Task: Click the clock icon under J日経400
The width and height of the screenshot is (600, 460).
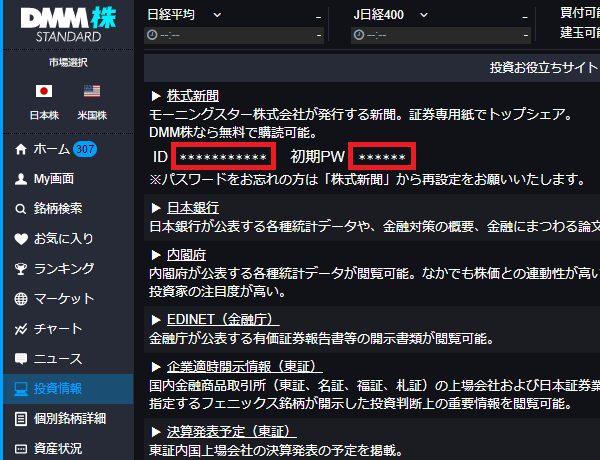Action: (359, 35)
